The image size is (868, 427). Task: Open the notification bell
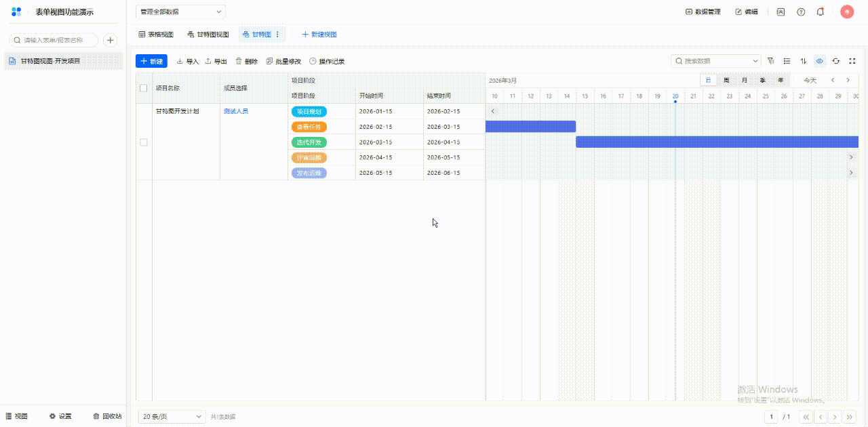821,12
